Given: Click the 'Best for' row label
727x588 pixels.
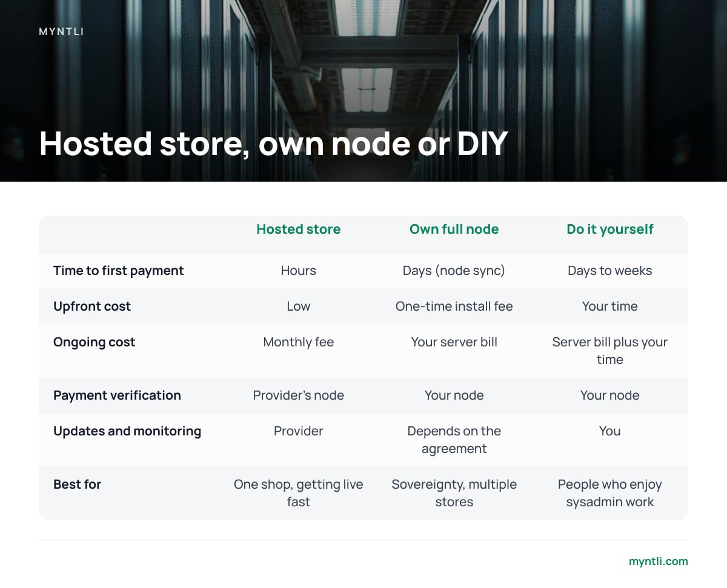Looking at the screenshot, I should [x=78, y=484].
